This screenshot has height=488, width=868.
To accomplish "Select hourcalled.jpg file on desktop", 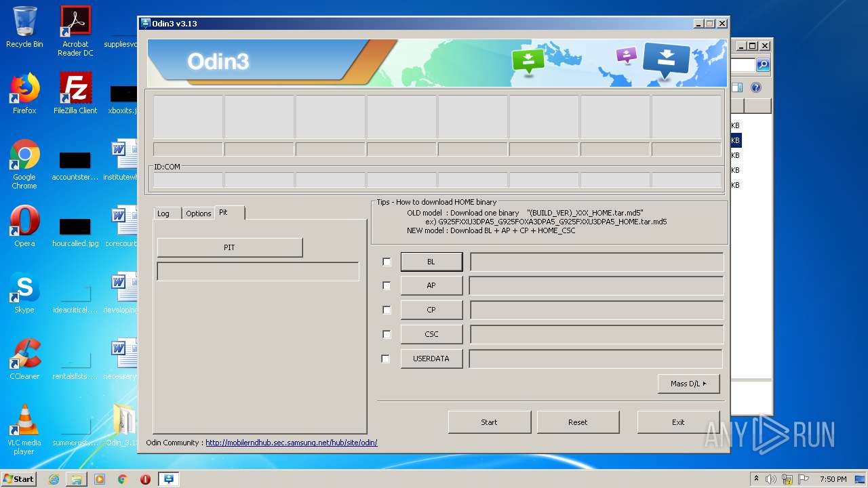I will [75, 232].
